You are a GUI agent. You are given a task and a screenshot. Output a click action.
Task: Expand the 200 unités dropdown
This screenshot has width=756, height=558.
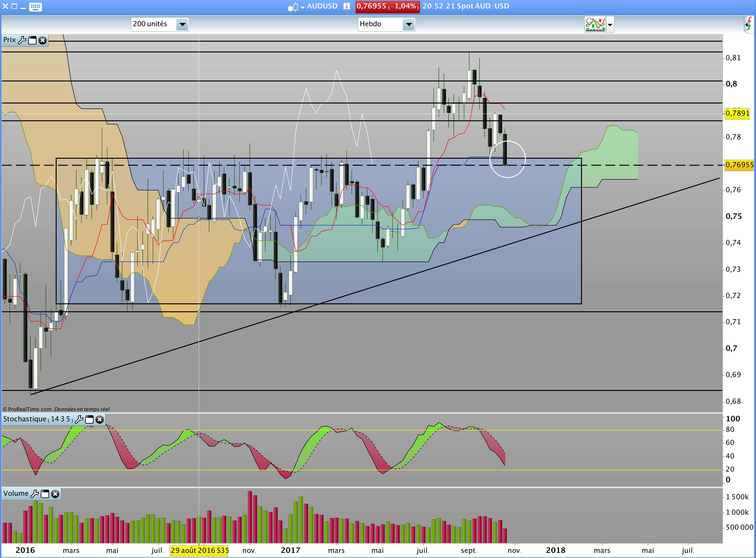click(x=182, y=24)
